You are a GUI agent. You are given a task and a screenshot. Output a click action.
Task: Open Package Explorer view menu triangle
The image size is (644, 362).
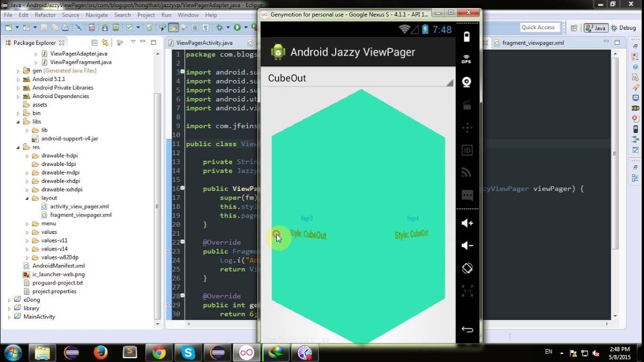pos(133,42)
